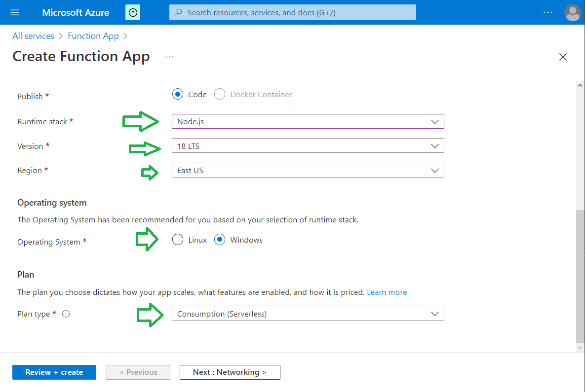The image size is (585, 392).
Task: Click the scrollbar up arrow
Action: tap(580, 85)
